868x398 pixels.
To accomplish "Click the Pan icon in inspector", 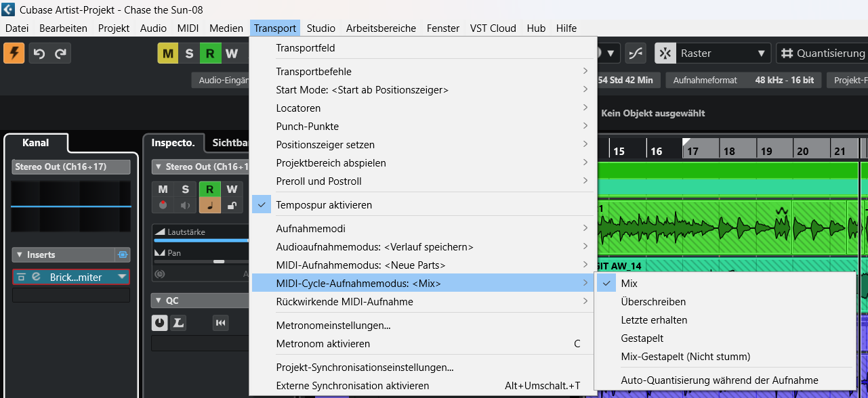I will 159,252.
